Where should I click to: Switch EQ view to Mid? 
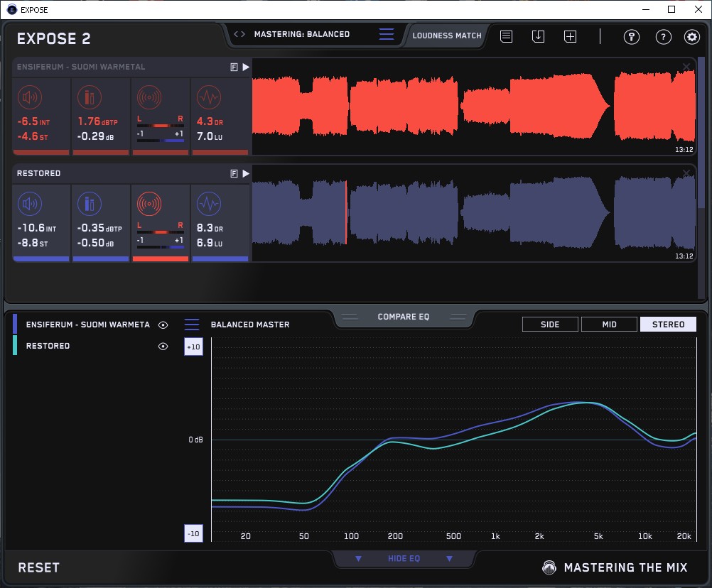click(609, 325)
